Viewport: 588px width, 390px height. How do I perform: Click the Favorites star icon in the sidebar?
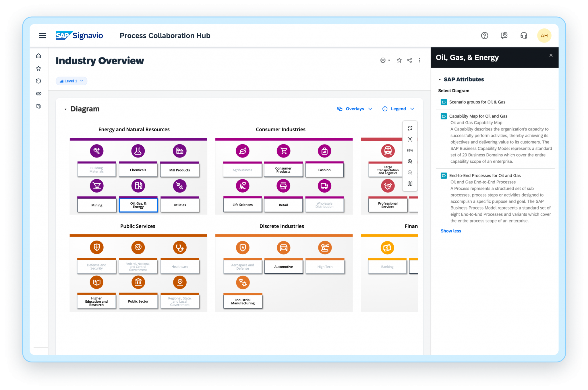(38, 68)
